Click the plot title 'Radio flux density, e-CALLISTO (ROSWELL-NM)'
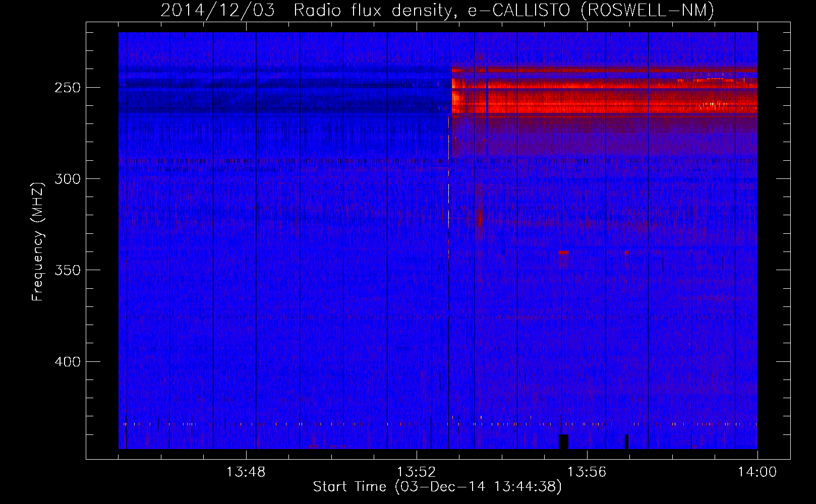Viewport: 816px width, 504px height. tap(504, 10)
